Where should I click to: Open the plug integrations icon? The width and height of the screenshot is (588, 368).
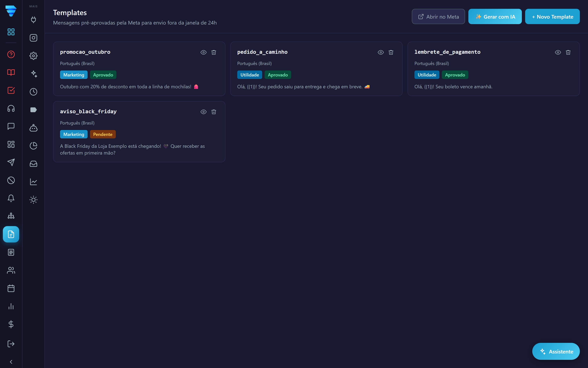(33, 20)
